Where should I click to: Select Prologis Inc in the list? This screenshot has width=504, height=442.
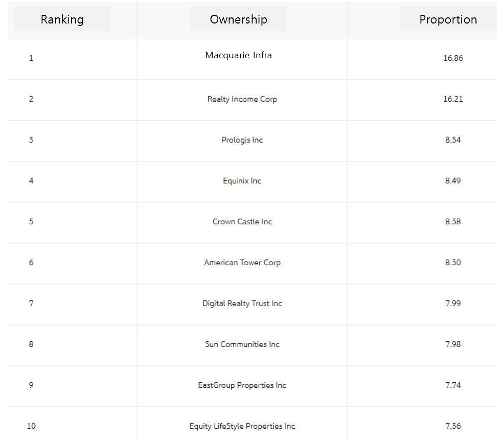[242, 139]
